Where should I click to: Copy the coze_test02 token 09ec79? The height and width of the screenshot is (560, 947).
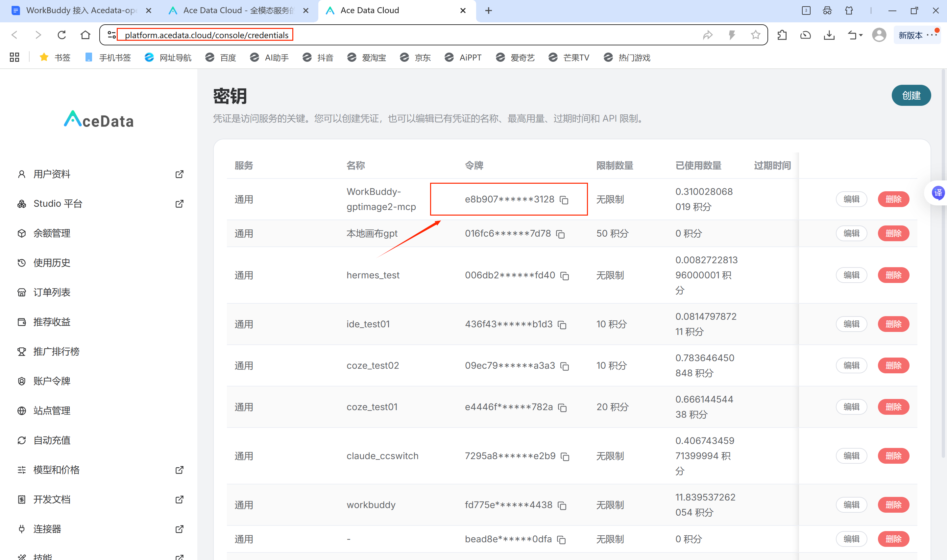[x=565, y=366]
